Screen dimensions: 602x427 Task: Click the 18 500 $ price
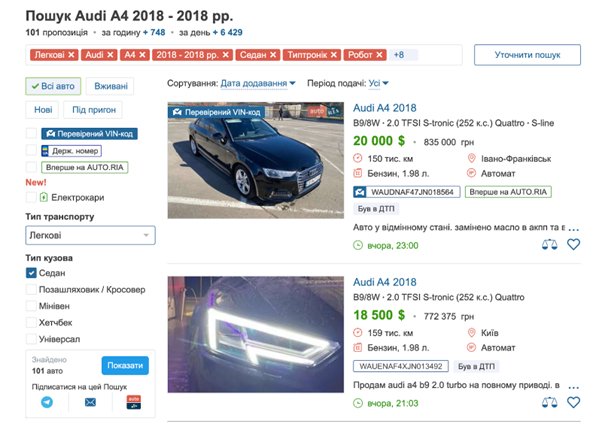pos(379,315)
